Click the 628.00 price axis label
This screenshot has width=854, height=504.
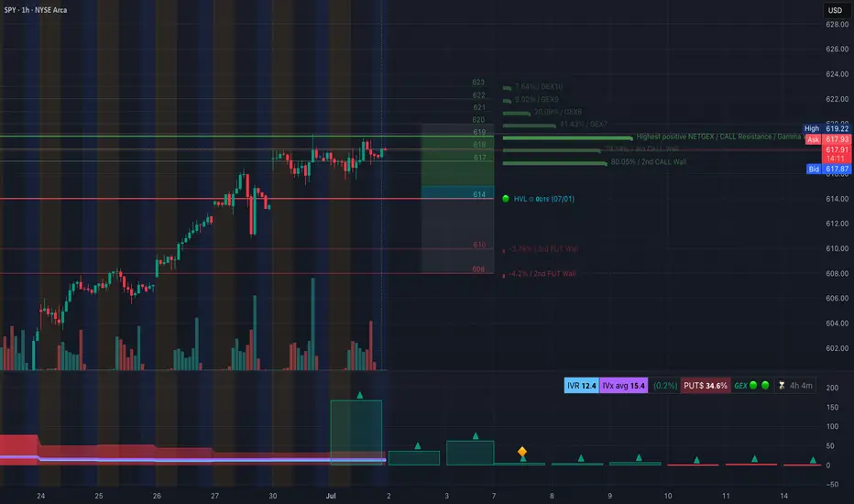tap(838, 24)
